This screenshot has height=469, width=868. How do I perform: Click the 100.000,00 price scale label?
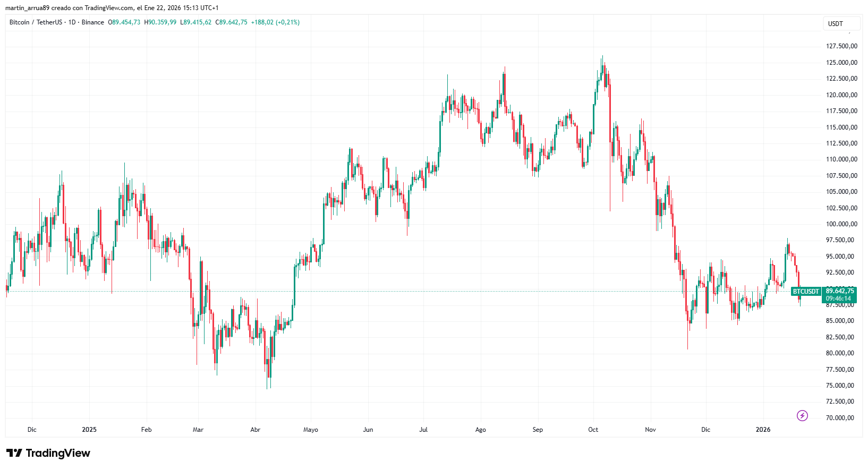[x=841, y=224]
